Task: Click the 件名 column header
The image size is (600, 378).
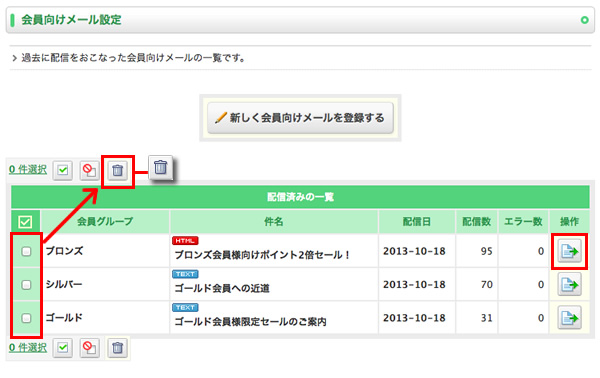Action: 274,222
